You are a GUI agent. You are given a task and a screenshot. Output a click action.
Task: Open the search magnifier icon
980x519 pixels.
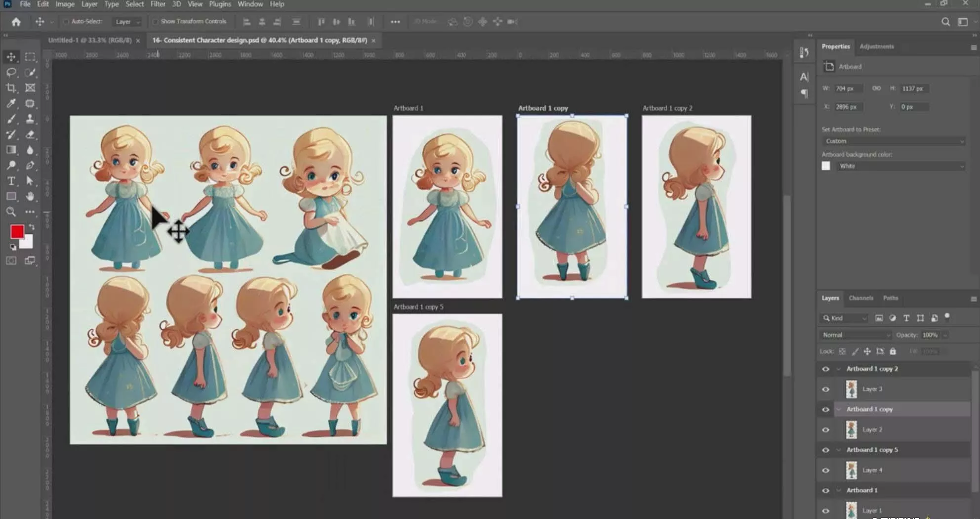tap(945, 22)
